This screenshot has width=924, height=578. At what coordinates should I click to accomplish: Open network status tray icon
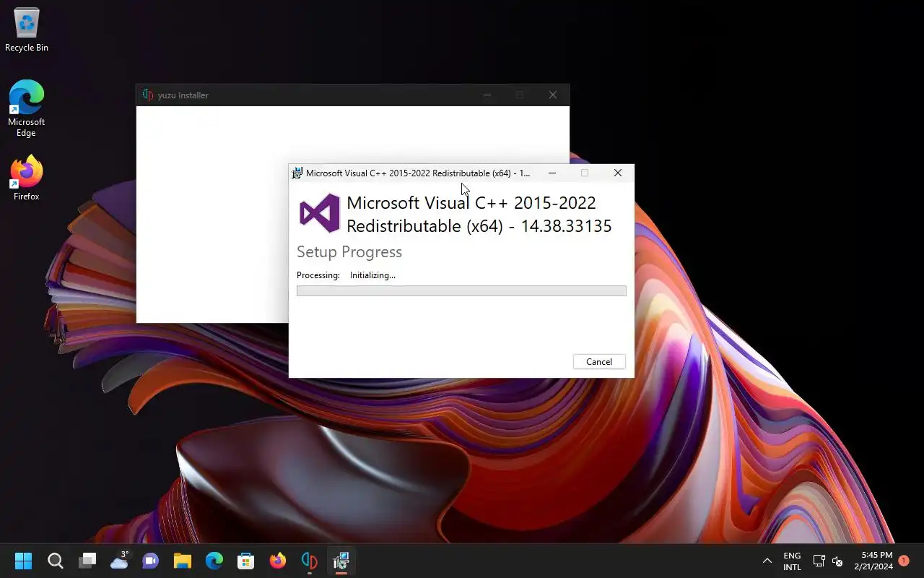point(819,561)
